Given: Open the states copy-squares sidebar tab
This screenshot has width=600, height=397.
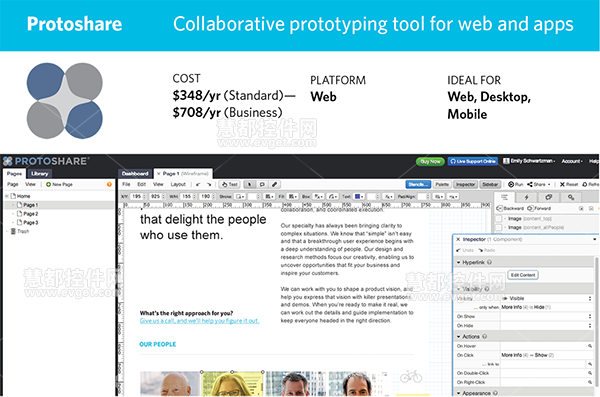Looking at the screenshot, I should pyautogui.click(x=548, y=197).
